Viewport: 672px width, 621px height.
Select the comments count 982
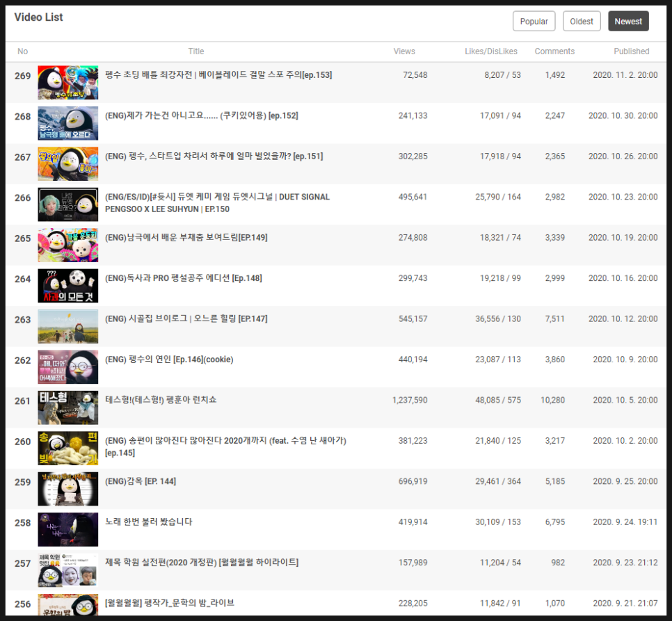558,563
